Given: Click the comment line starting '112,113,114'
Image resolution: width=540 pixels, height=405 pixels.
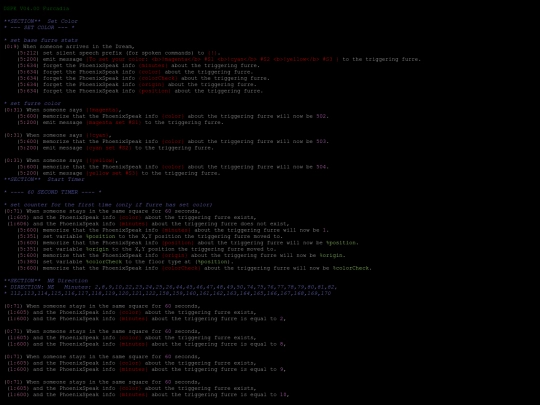Looking at the screenshot, I should click(167, 293).
